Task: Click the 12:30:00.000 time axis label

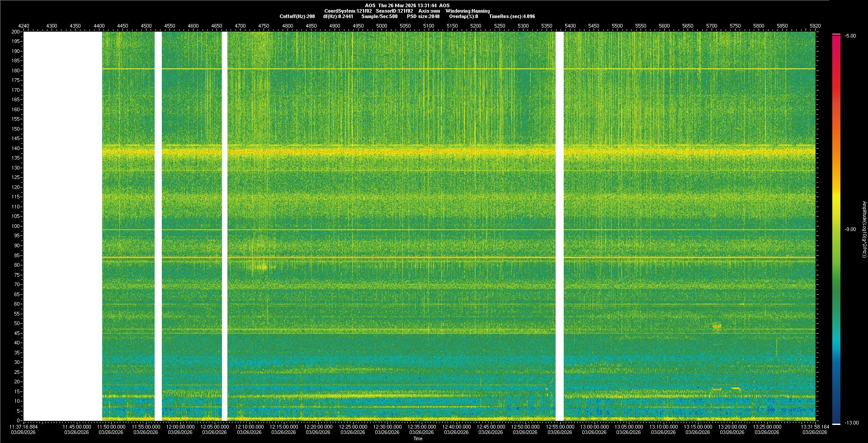Action: (387, 427)
